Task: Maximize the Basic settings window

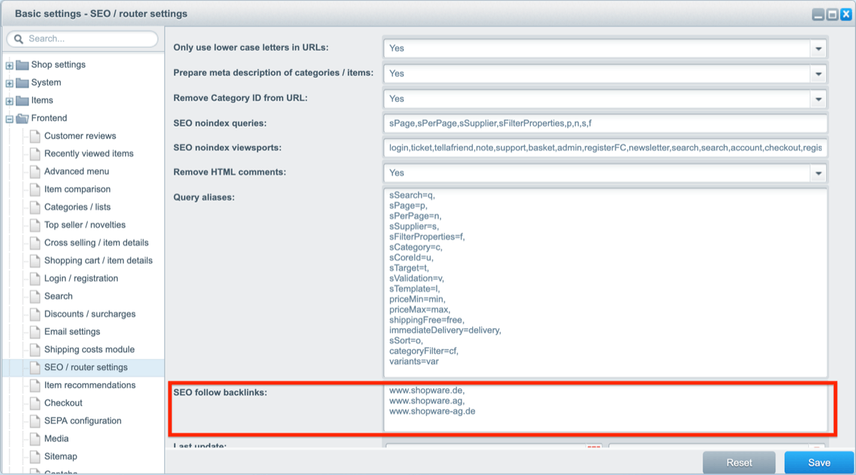Action: tap(832, 15)
